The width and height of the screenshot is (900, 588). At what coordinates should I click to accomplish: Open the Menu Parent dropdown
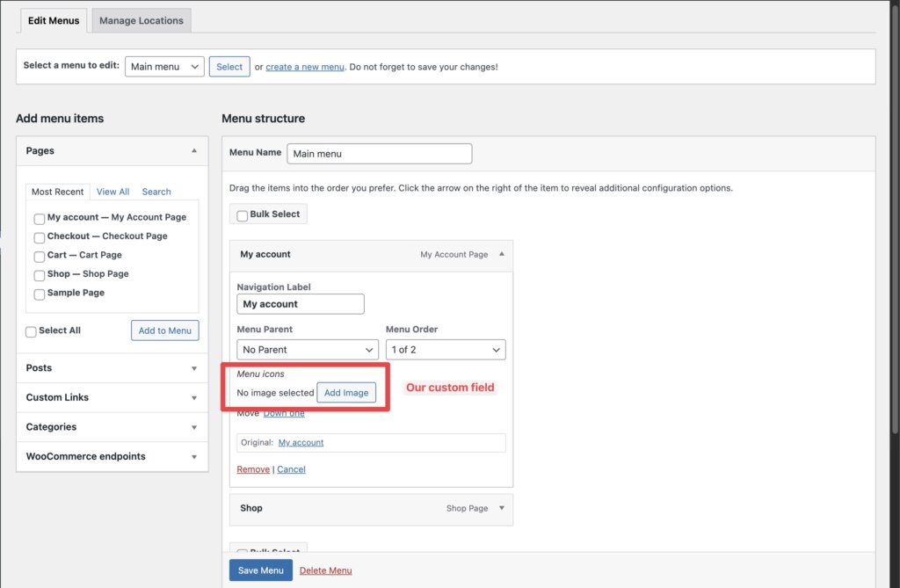point(308,350)
